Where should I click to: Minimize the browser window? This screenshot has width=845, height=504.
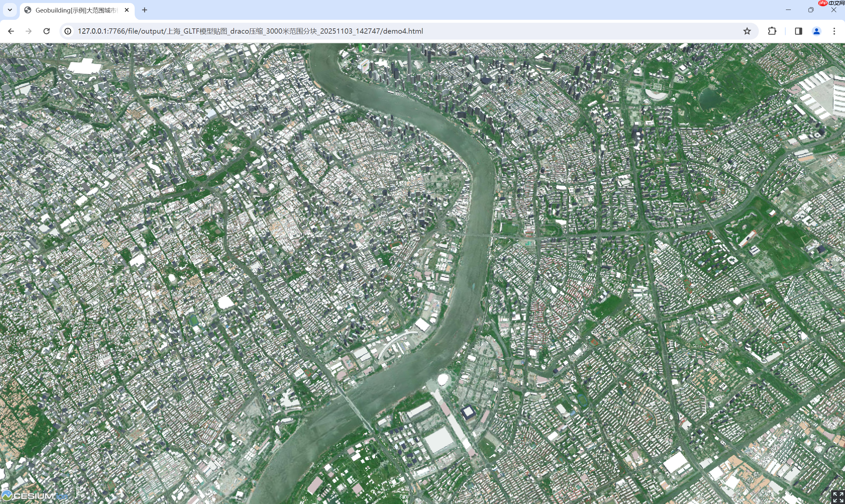[788, 10]
